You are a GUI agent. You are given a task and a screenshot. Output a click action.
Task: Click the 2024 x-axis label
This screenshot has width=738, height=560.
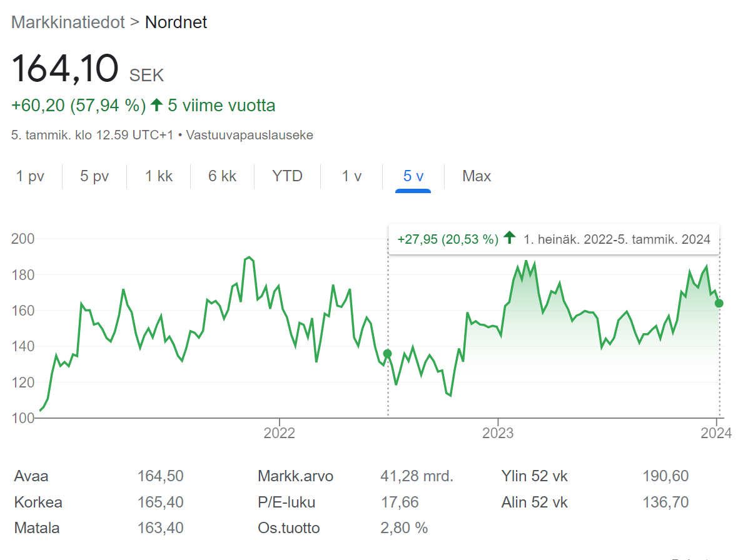(716, 432)
